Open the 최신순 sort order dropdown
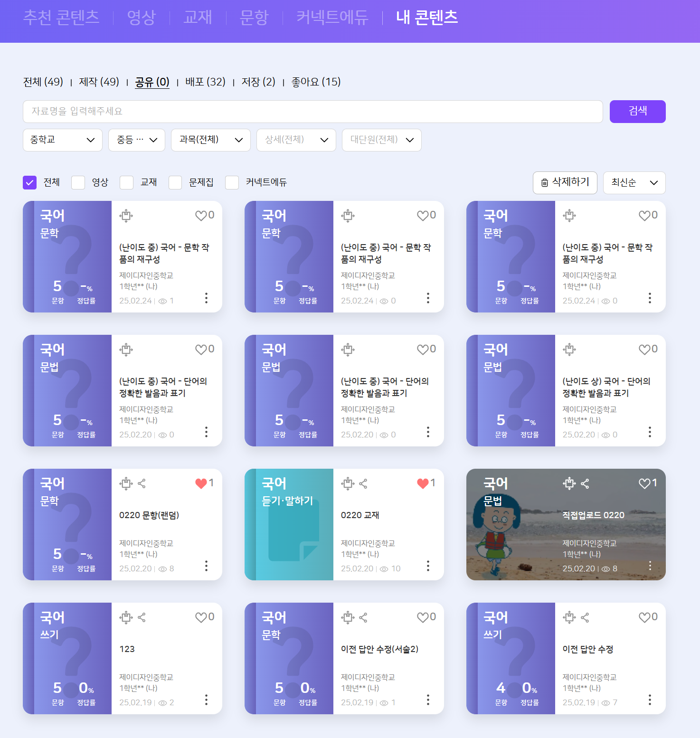The image size is (700, 738). (x=634, y=183)
